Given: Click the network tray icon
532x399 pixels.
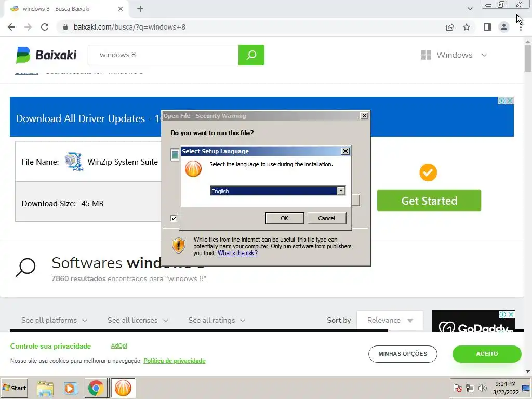Looking at the screenshot, I should coord(470,388).
